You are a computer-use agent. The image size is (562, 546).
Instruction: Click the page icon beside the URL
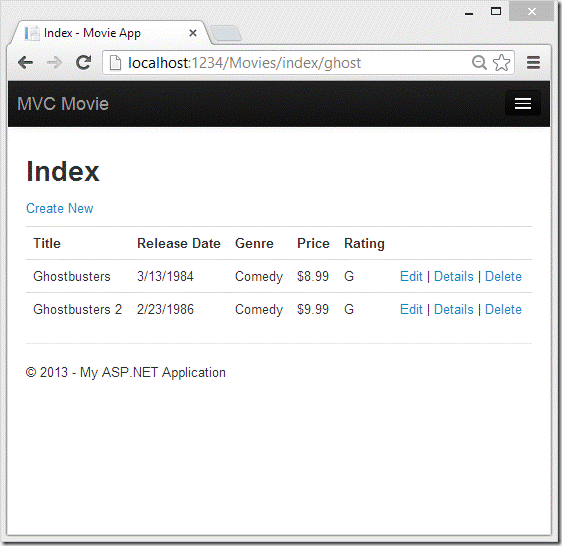(x=115, y=63)
